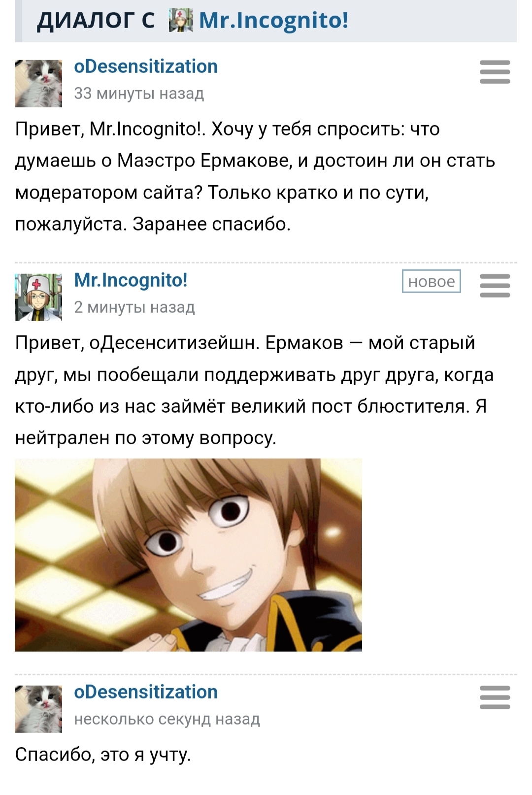Open the oDesensitization username on the first message
This screenshot has height=795, width=532.
point(146,66)
